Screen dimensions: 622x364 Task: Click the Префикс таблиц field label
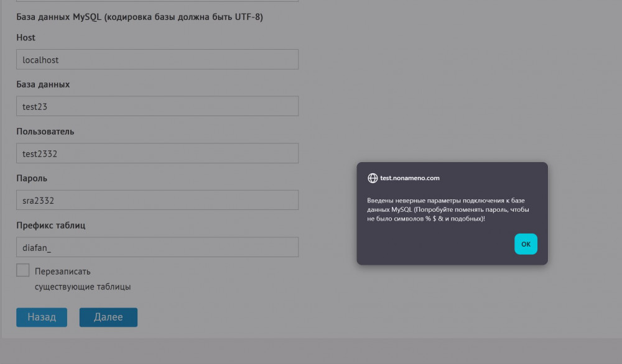[x=51, y=225]
